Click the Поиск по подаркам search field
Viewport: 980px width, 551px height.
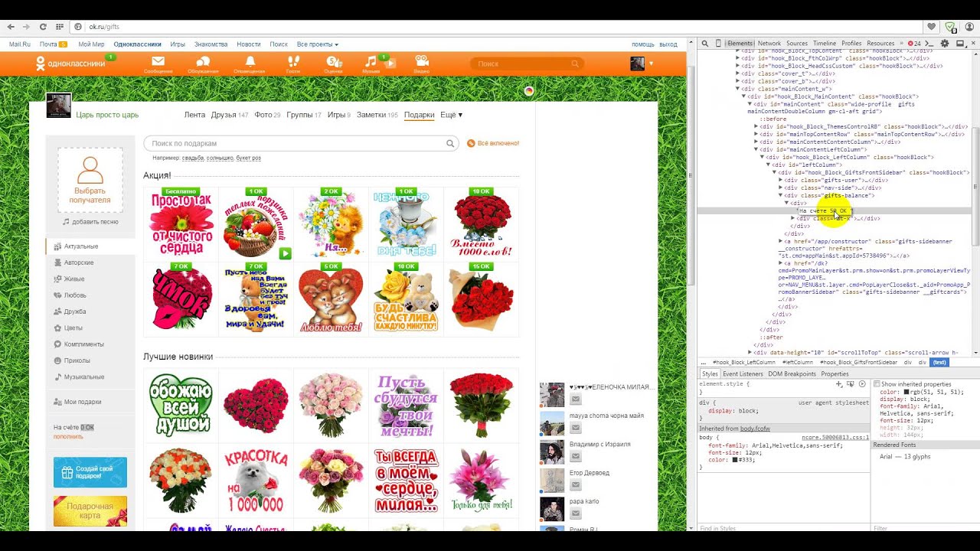pos(295,143)
